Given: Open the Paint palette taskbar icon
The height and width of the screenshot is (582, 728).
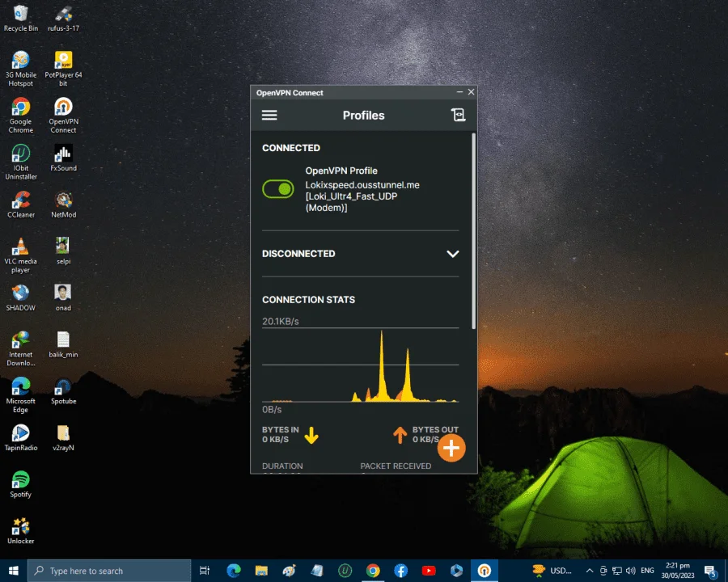Looking at the screenshot, I should tap(290, 571).
